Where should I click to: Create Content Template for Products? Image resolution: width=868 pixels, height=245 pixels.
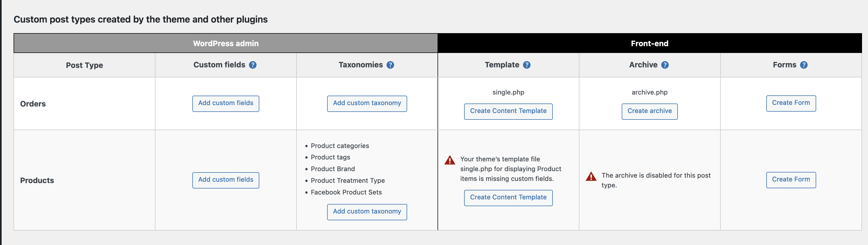508,197
